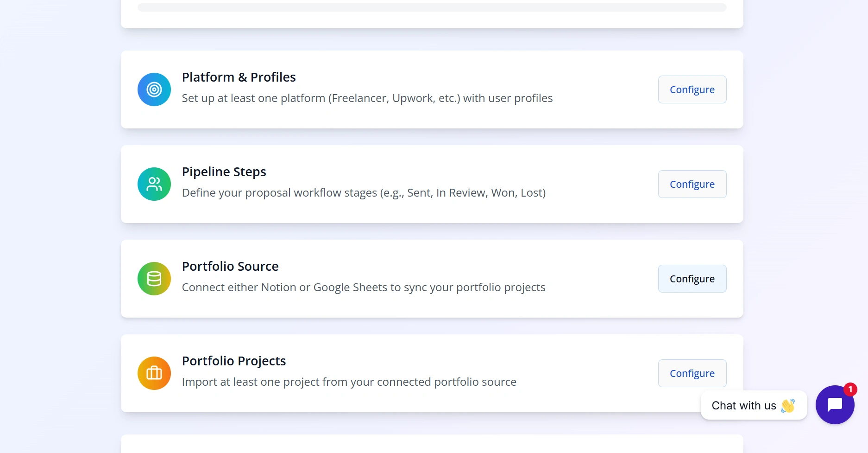Open the "Chat with us" message bubble
Image resolution: width=868 pixels, height=453 pixels.
pyautogui.click(x=744, y=406)
